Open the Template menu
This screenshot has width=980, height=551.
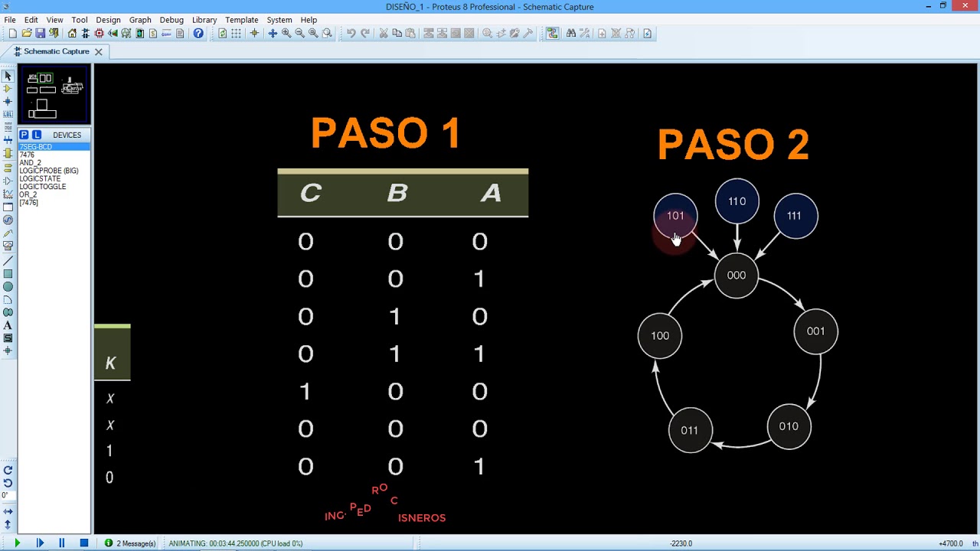click(x=242, y=20)
